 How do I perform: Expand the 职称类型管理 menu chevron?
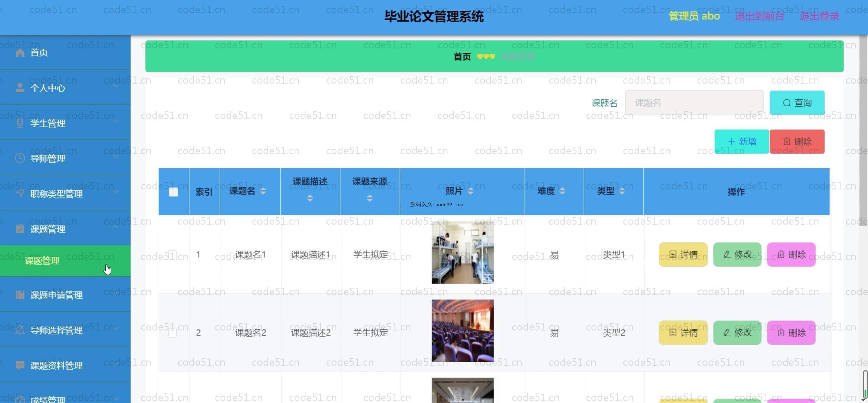(x=116, y=192)
